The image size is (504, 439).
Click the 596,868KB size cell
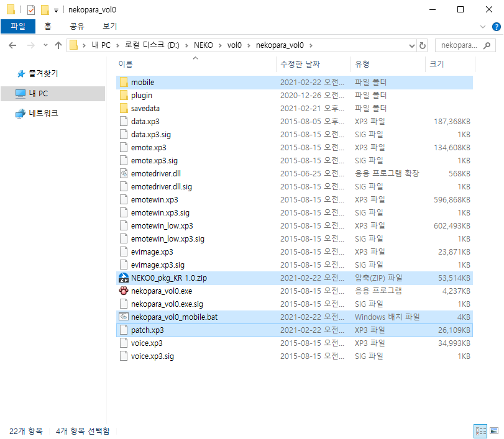click(x=452, y=200)
